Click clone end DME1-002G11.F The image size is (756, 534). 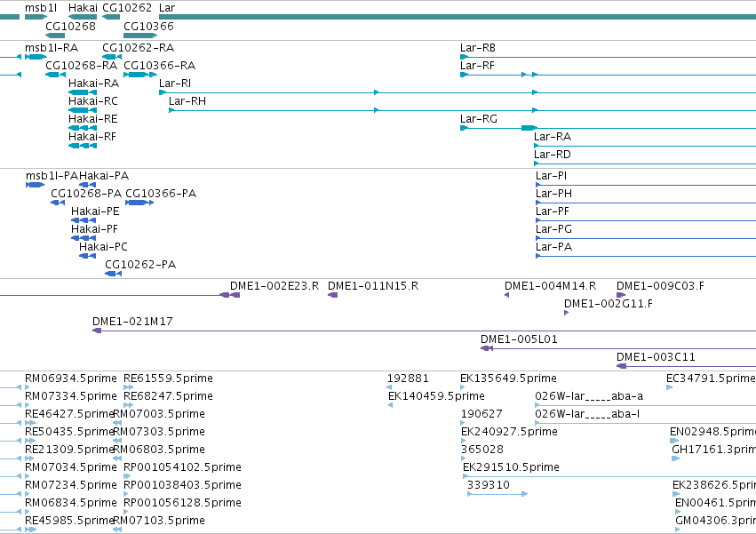(x=609, y=305)
